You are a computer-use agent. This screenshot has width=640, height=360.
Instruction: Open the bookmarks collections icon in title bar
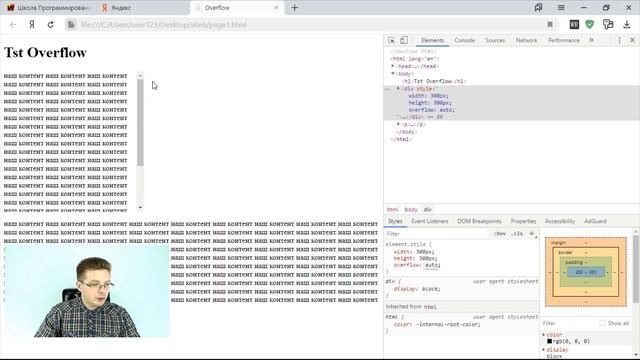tap(538, 7)
